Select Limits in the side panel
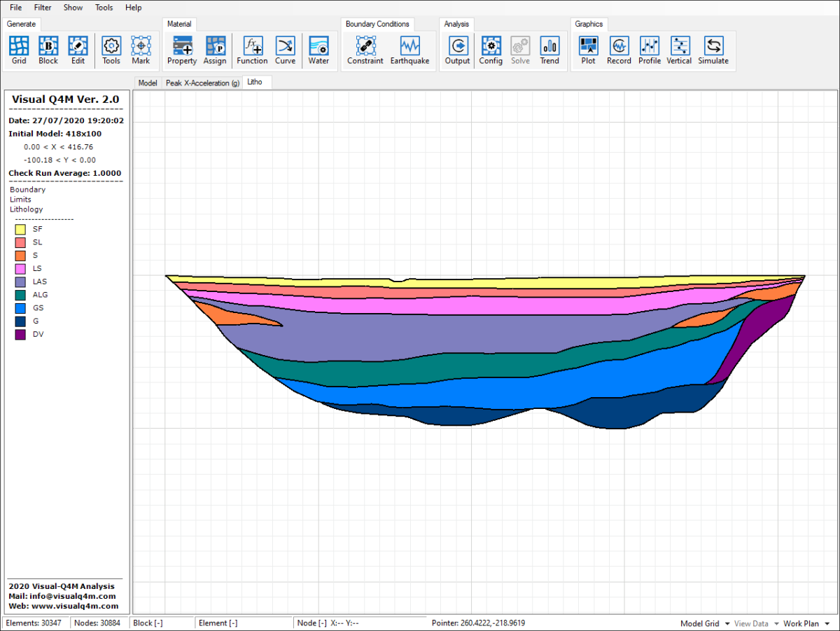The image size is (840, 631). click(20, 200)
